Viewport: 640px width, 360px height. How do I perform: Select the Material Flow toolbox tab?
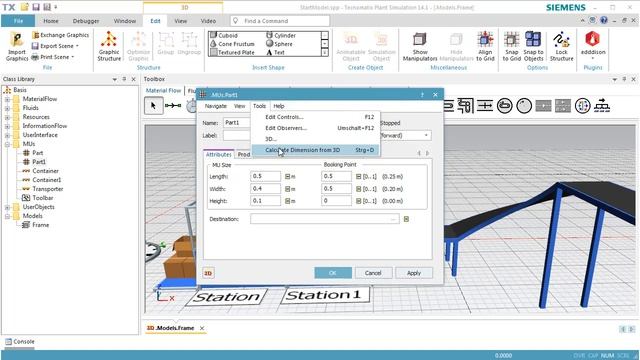163,90
